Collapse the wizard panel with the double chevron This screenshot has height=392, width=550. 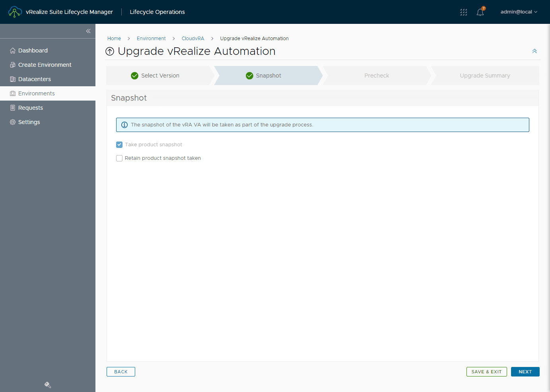534,51
